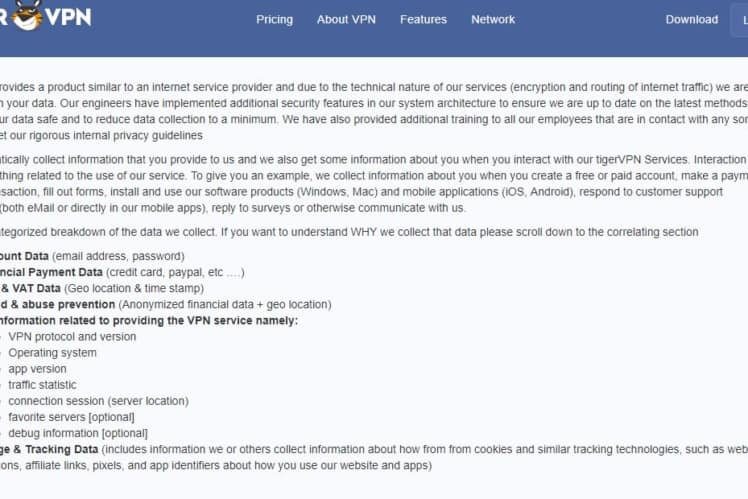
Task: Click the 'traffic statistic' list entry
Action: click(42, 385)
